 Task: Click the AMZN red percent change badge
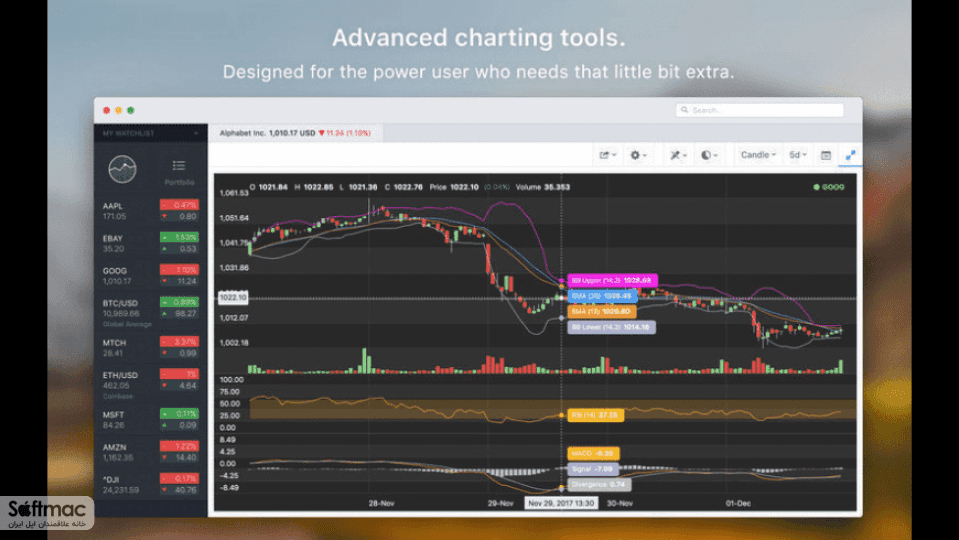click(179, 446)
